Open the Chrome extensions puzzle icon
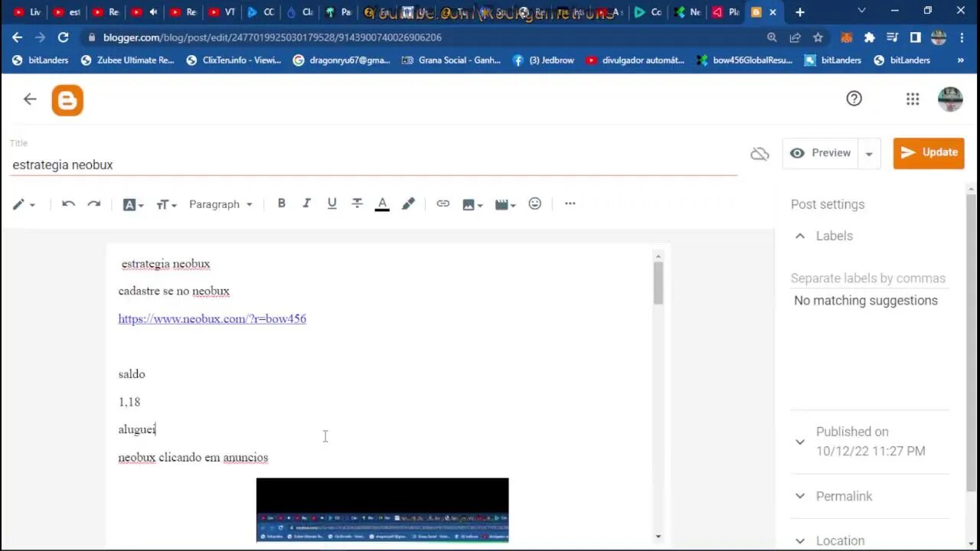This screenshot has height=551, width=980. coord(869,37)
